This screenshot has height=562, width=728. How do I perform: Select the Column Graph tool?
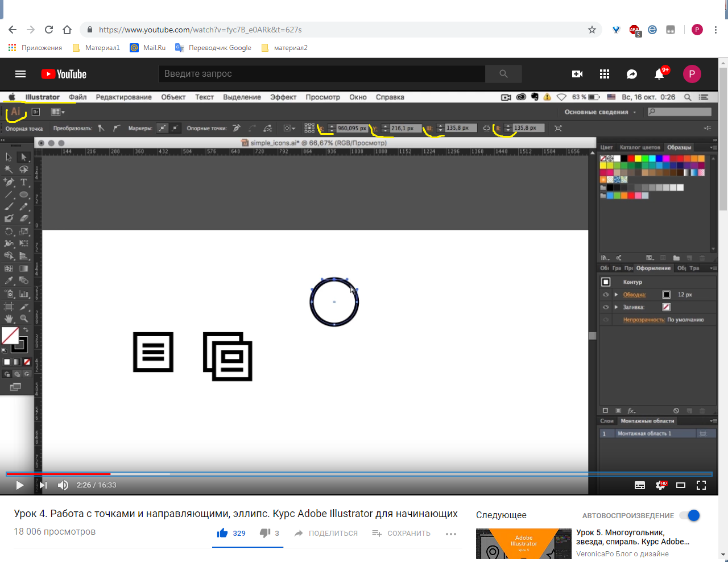click(x=23, y=294)
